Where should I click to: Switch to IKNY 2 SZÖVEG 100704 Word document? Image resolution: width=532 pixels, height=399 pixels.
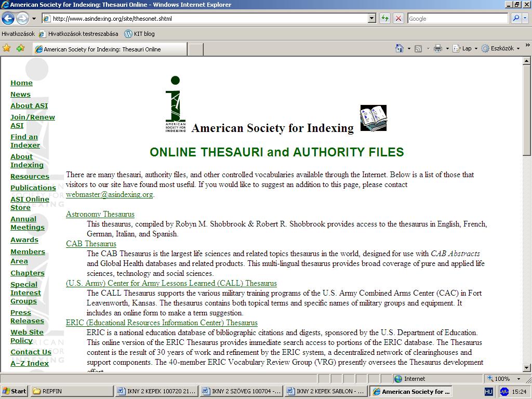coord(241,391)
